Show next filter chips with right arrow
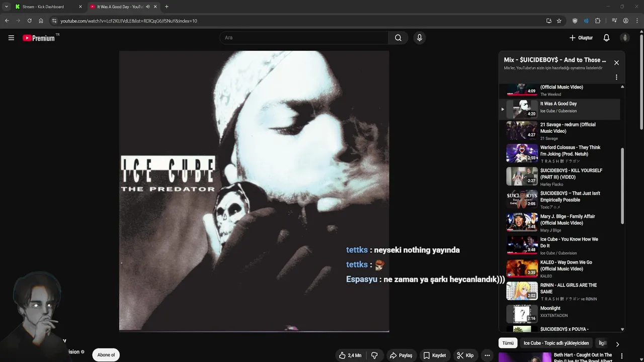This screenshot has width=644, height=362. (617, 344)
